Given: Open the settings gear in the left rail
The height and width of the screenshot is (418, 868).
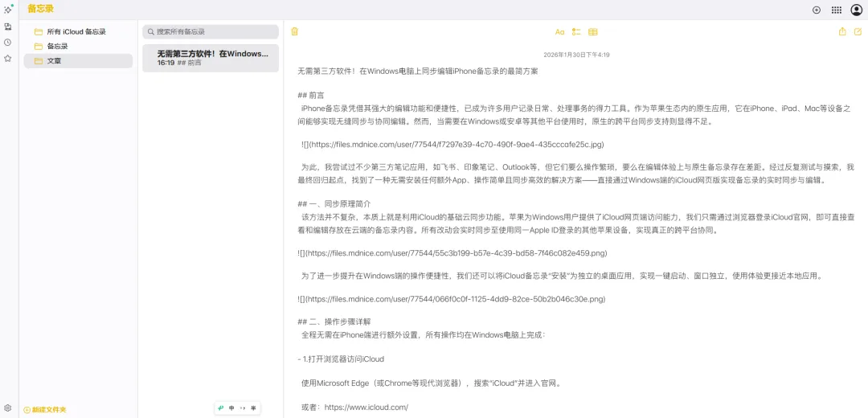Looking at the screenshot, I should pos(8,408).
